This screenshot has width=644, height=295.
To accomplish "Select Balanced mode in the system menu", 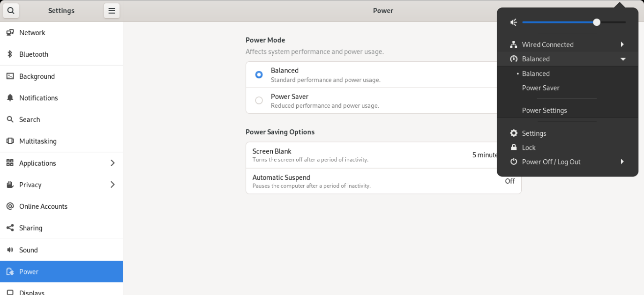I will (536, 74).
